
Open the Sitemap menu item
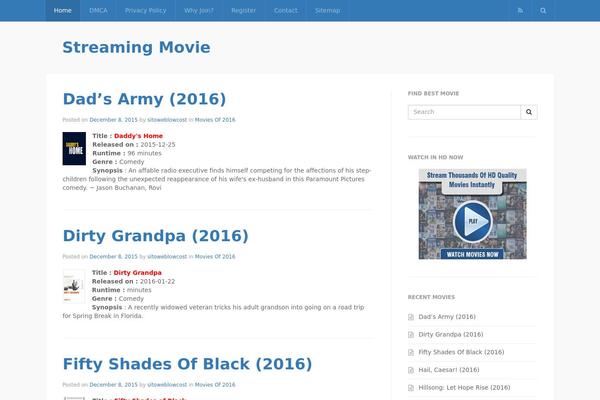pos(328,10)
